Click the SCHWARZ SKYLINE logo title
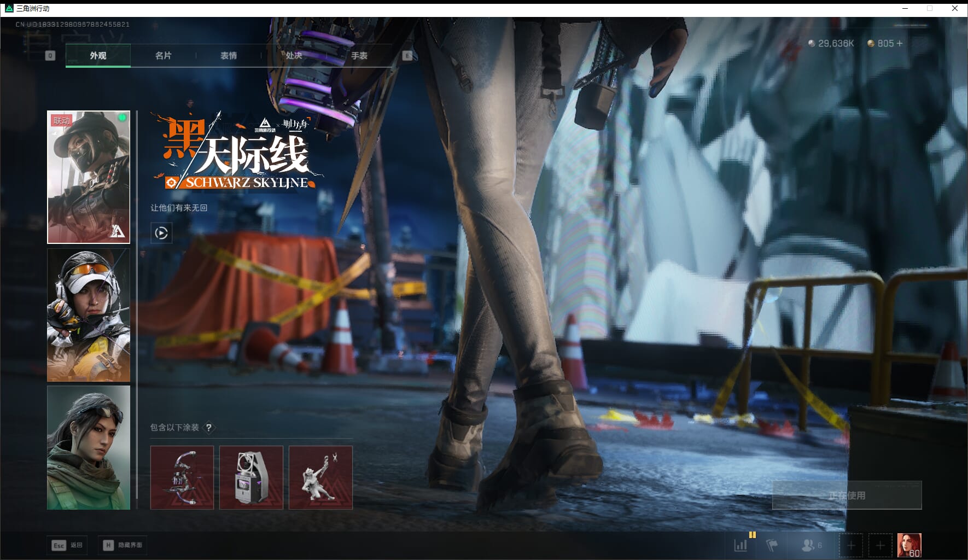This screenshot has width=968, height=560. (237, 151)
